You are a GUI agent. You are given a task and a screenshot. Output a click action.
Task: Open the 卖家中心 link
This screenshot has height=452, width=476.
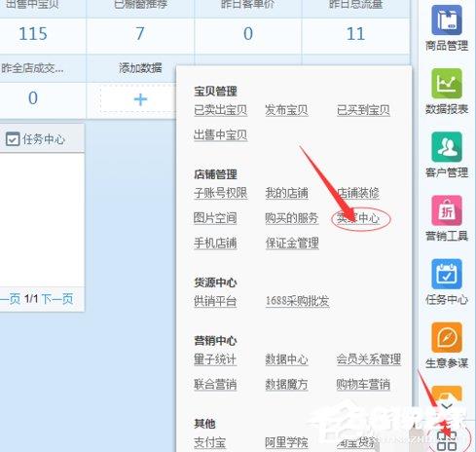(x=358, y=218)
